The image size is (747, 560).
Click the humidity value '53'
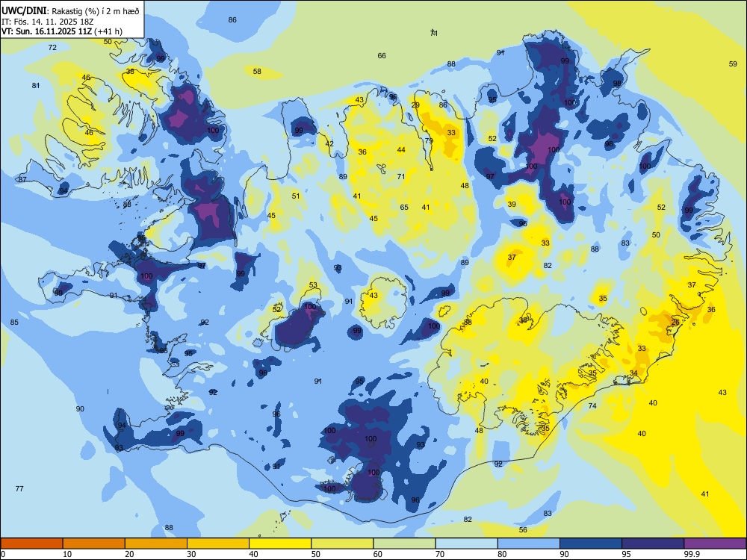313,284
